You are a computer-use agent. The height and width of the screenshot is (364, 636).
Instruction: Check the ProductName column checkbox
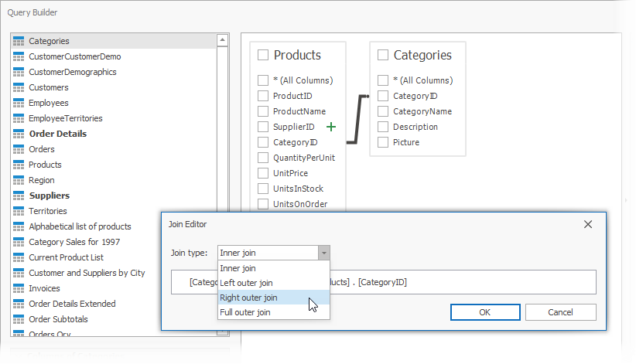coord(263,111)
